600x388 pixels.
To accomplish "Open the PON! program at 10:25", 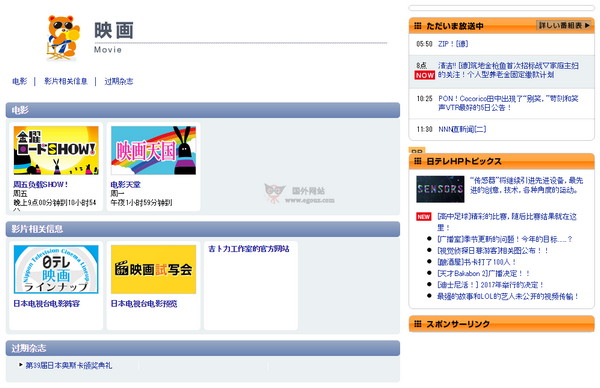I will point(508,103).
